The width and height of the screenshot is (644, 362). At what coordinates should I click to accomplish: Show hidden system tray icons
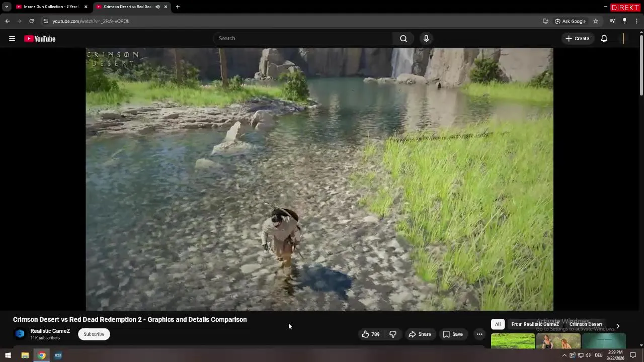pos(564,355)
